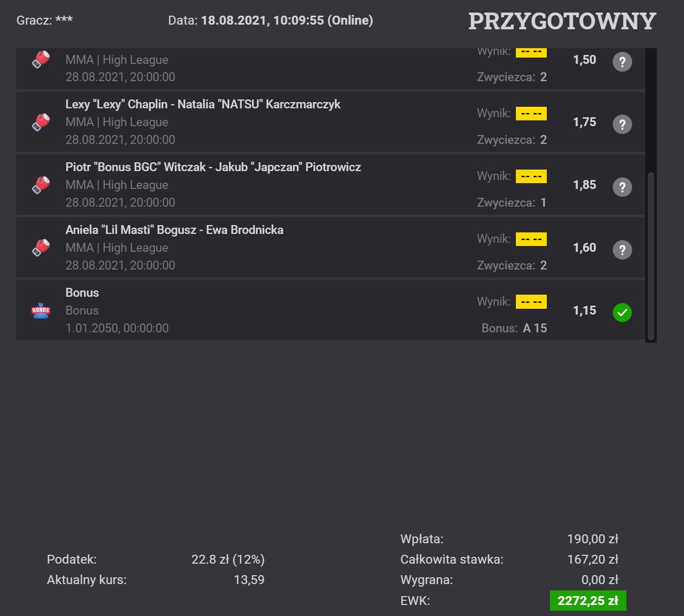Click the question mark status for odds 1,50
Screen dimensions: 684x616
tap(622, 62)
